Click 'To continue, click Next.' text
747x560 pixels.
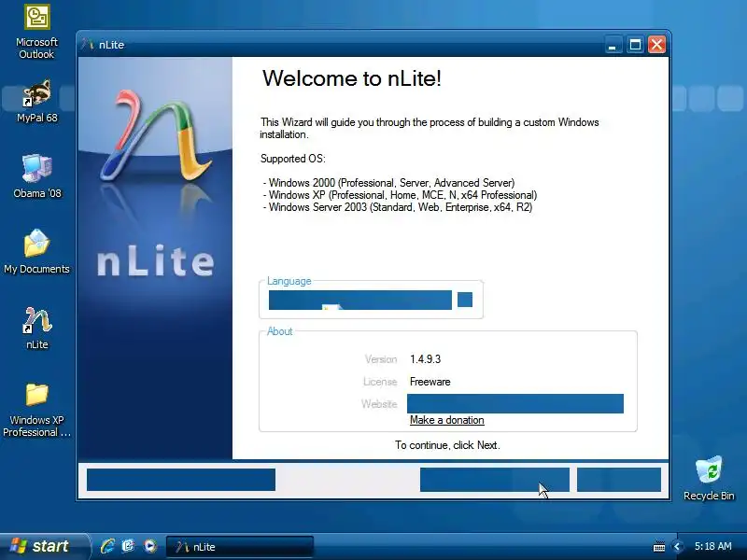tap(447, 445)
